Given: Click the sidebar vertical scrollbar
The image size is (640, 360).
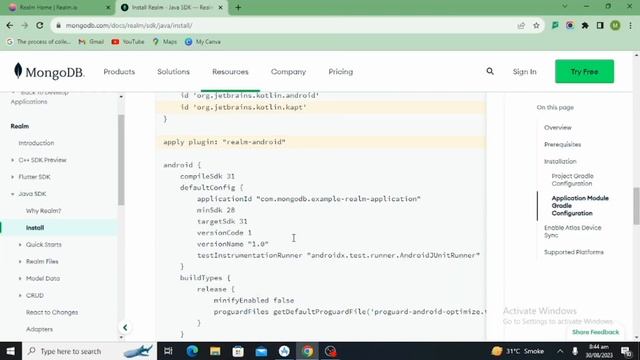Looking at the screenshot, I should [121, 160].
